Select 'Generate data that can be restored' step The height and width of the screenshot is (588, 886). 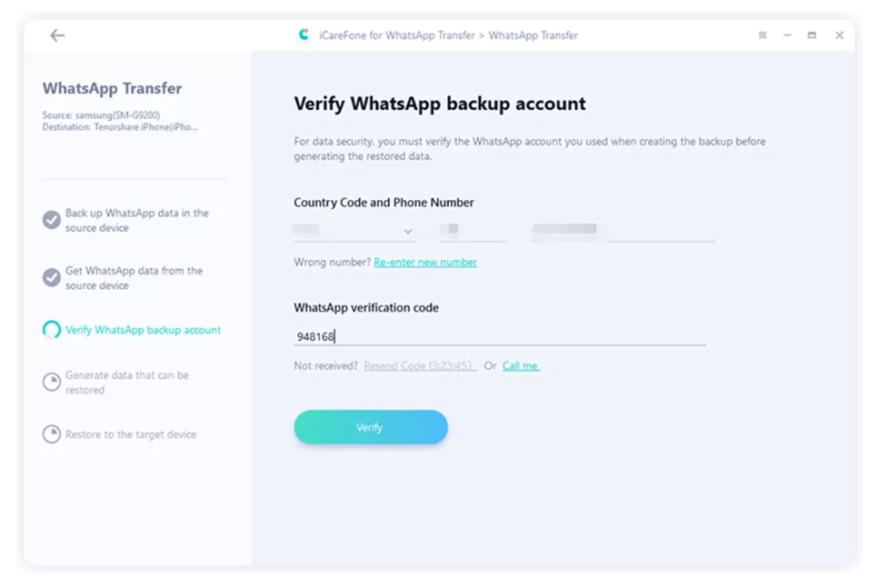pos(127,383)
